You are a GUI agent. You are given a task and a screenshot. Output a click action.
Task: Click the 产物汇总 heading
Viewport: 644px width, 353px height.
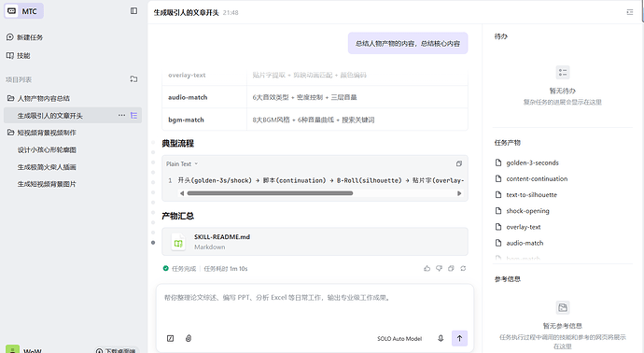[x=178, y=216]
